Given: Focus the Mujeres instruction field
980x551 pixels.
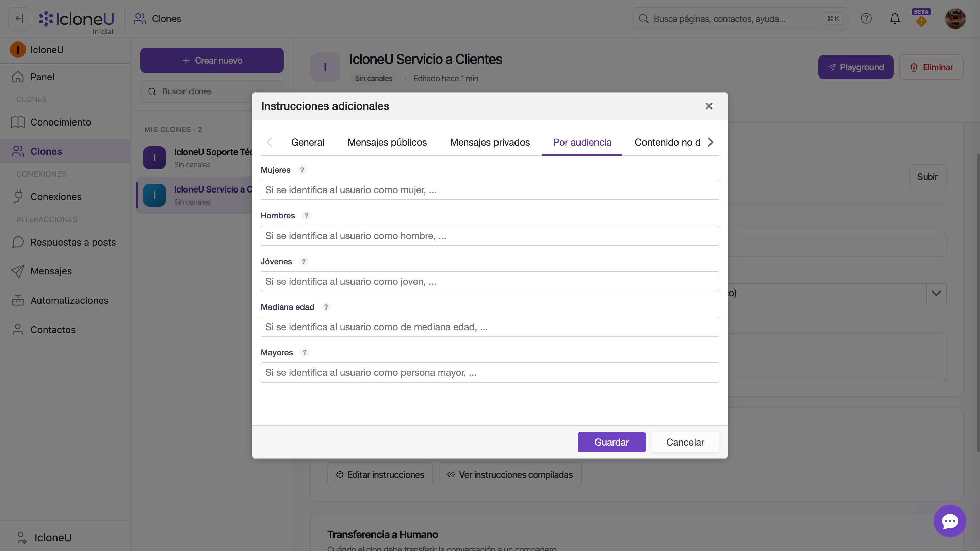Looking at the screenshot, I should [x=490, y=190].
